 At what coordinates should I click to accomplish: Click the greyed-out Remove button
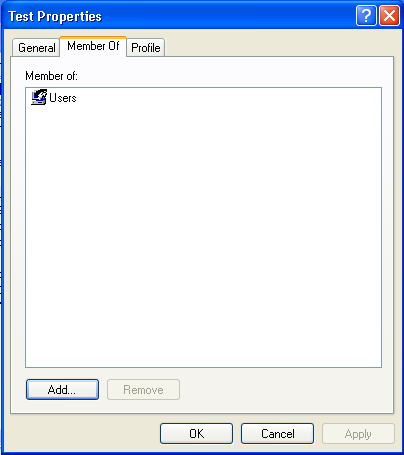[x=143, y=389]
